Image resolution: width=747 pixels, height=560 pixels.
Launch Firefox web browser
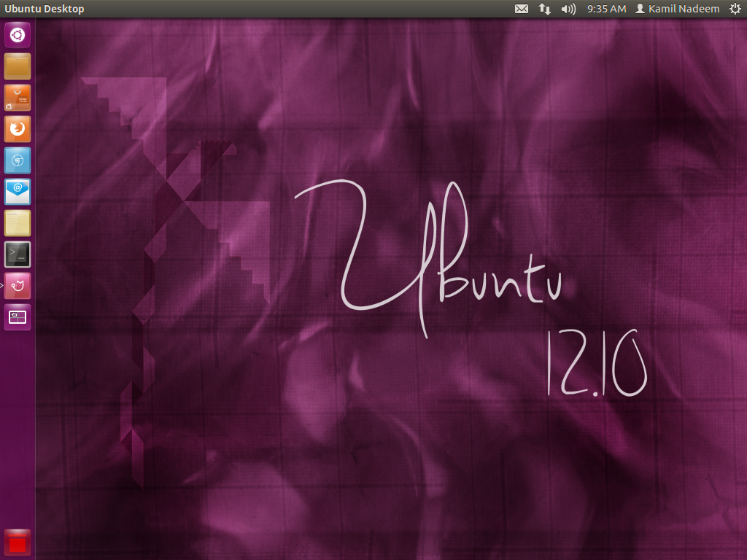point(18,129)
